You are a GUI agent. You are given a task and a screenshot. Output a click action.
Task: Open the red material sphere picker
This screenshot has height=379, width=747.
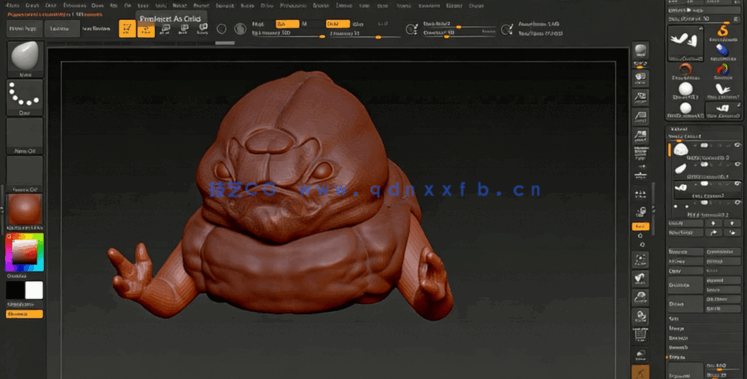coord(25,210)
